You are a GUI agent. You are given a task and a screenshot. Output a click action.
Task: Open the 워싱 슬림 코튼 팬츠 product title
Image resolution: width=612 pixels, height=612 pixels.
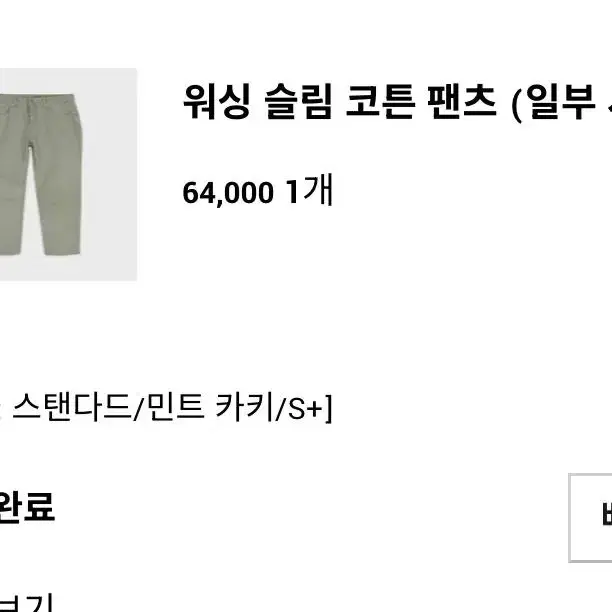(397, 102)
